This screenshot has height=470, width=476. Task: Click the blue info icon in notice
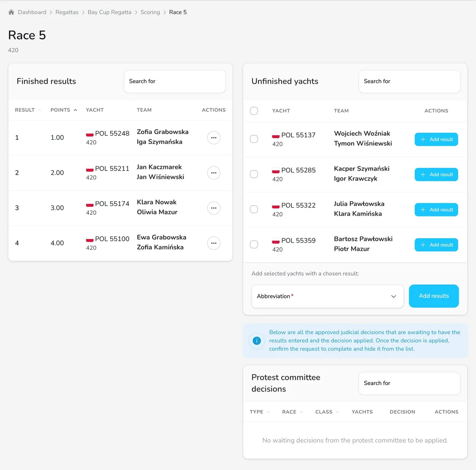click(x=257, y=341)
